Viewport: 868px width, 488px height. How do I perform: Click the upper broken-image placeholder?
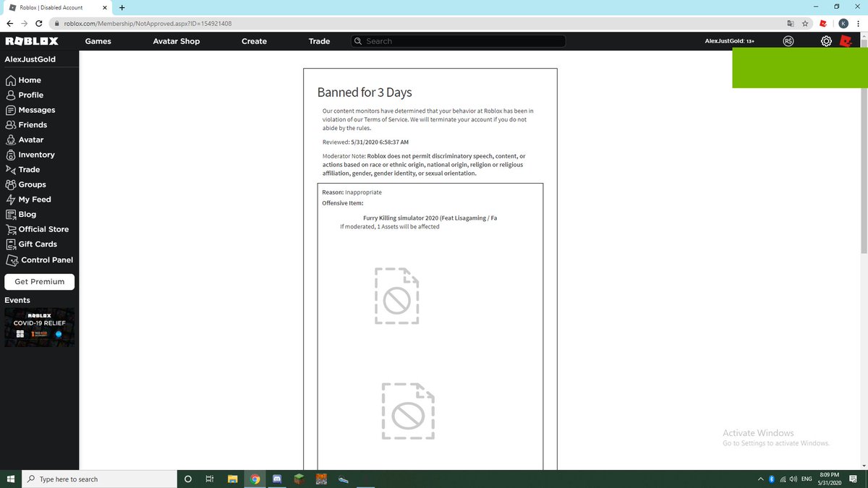[x=397, y=296]
